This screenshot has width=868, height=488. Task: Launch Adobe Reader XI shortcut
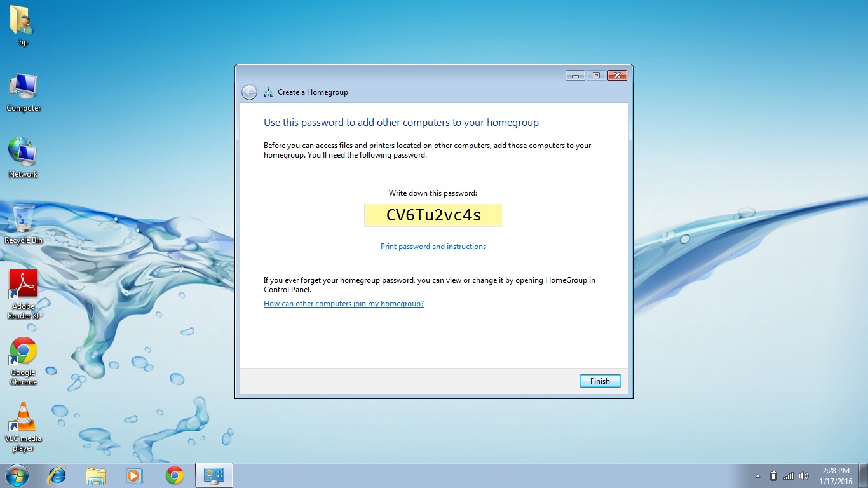coord(24,285)
